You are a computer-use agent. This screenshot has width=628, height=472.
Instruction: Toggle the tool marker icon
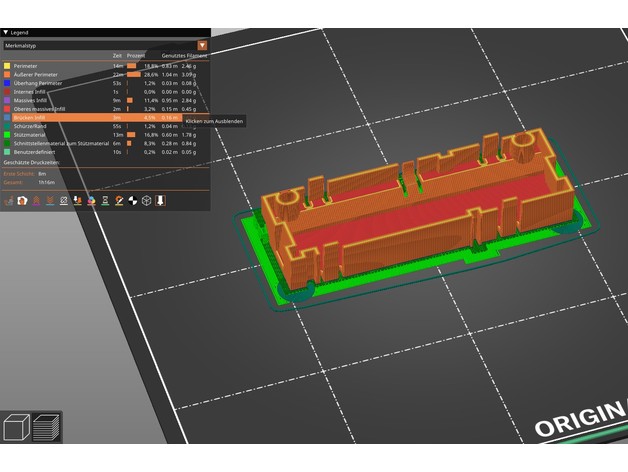coord(159,201)
